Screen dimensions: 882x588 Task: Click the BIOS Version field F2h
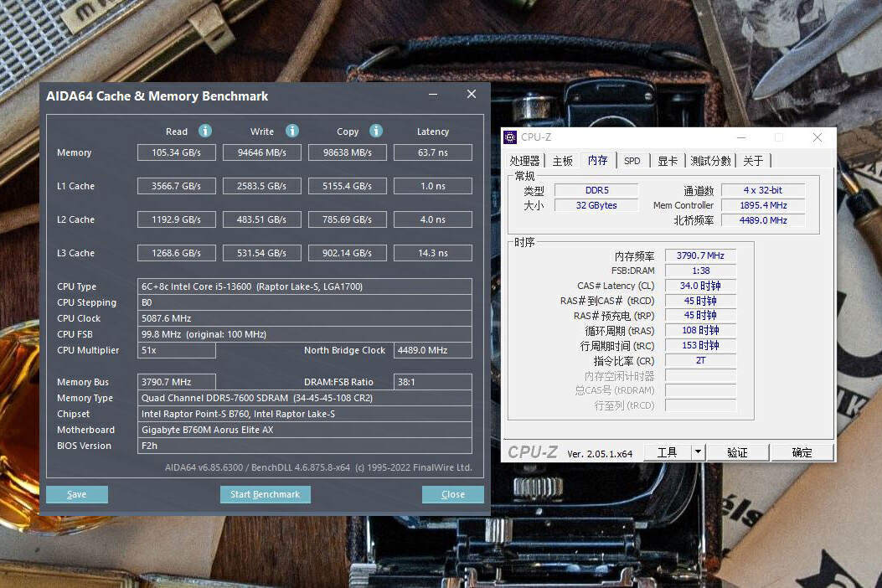coord(305,446)
